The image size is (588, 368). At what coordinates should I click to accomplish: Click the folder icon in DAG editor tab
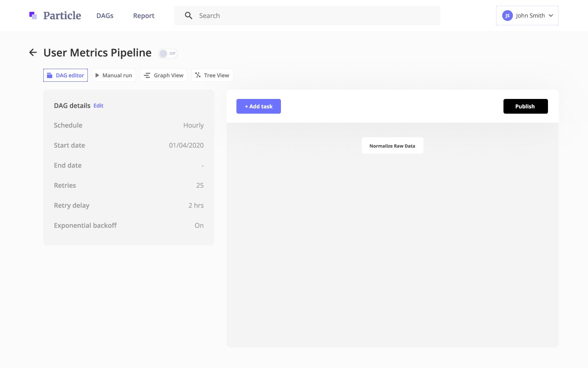point(50,75)
